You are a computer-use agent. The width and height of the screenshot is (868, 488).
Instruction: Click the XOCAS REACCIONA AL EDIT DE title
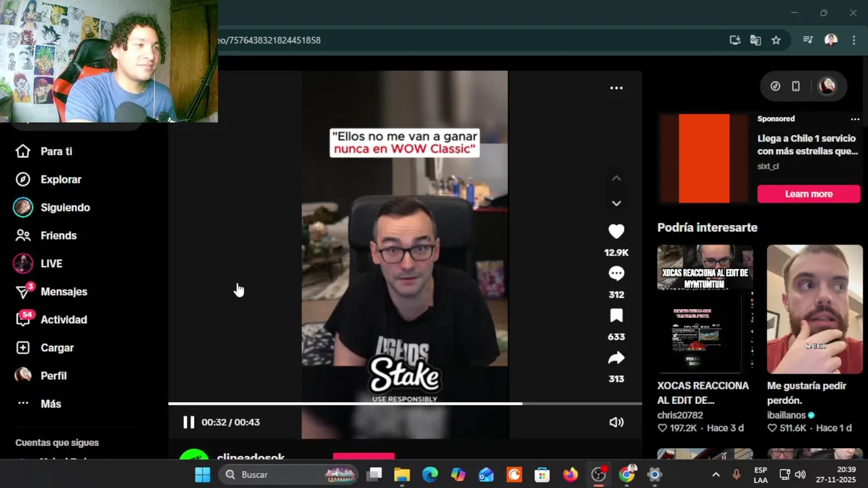coord(703,393)
